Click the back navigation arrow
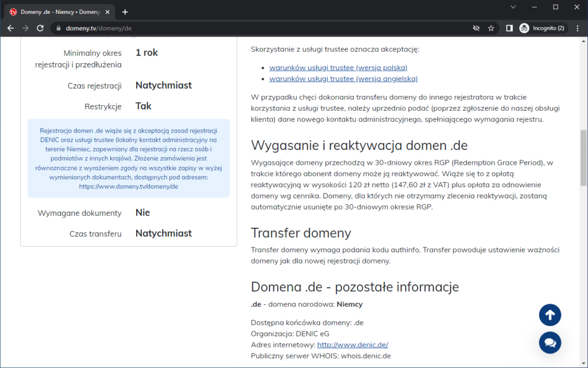 (x=10, y=28)
